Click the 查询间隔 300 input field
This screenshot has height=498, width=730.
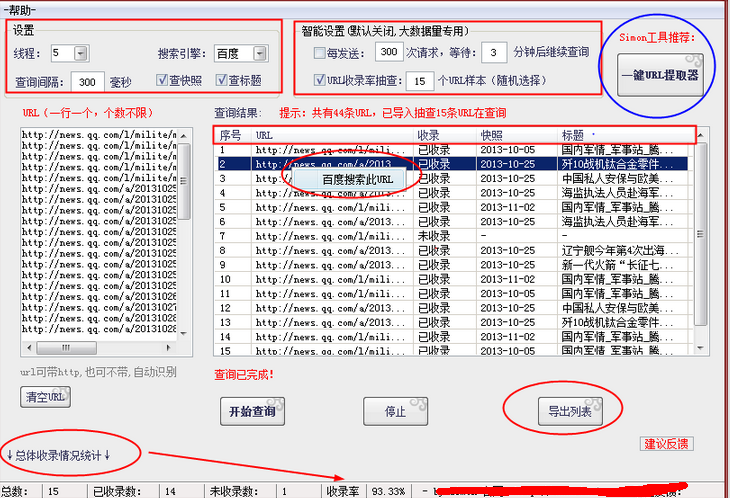point(87,82)
